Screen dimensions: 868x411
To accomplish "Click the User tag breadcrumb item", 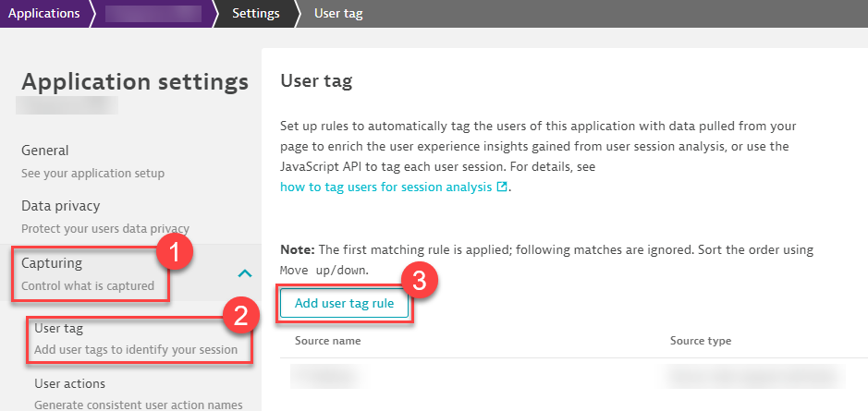I will (x=338, y=14).
